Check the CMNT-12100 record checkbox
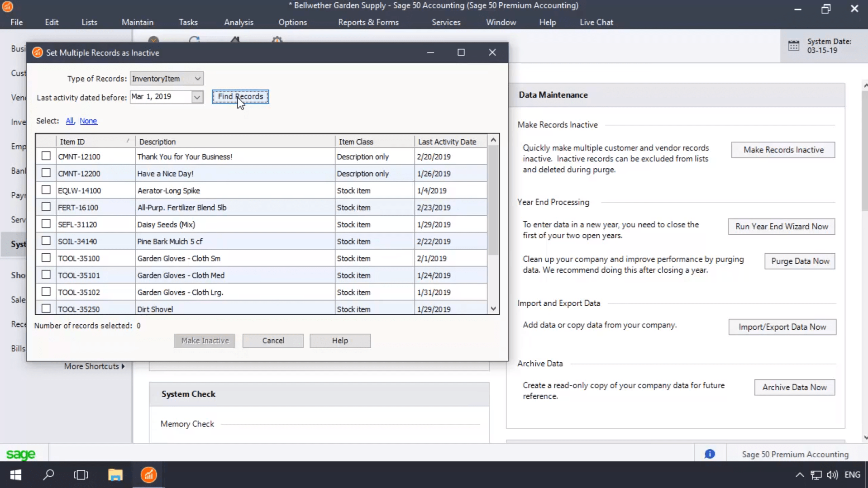868x488 pixels. pos(46,156)
